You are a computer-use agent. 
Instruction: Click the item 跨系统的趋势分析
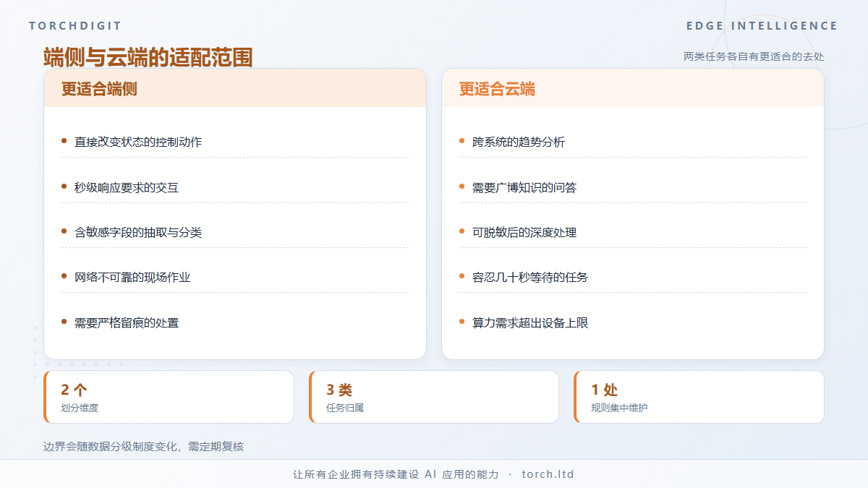pyautogui.click(x=519, y=142)
